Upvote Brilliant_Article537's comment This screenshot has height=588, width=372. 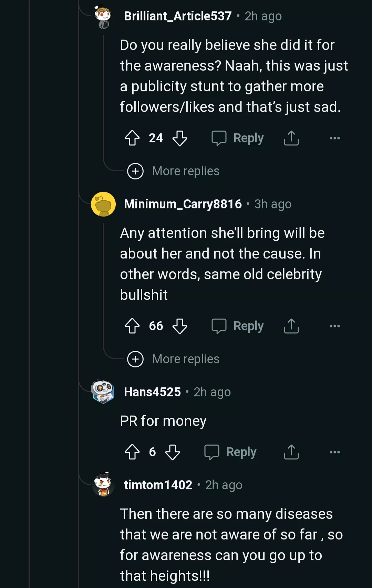coord(132,138)
